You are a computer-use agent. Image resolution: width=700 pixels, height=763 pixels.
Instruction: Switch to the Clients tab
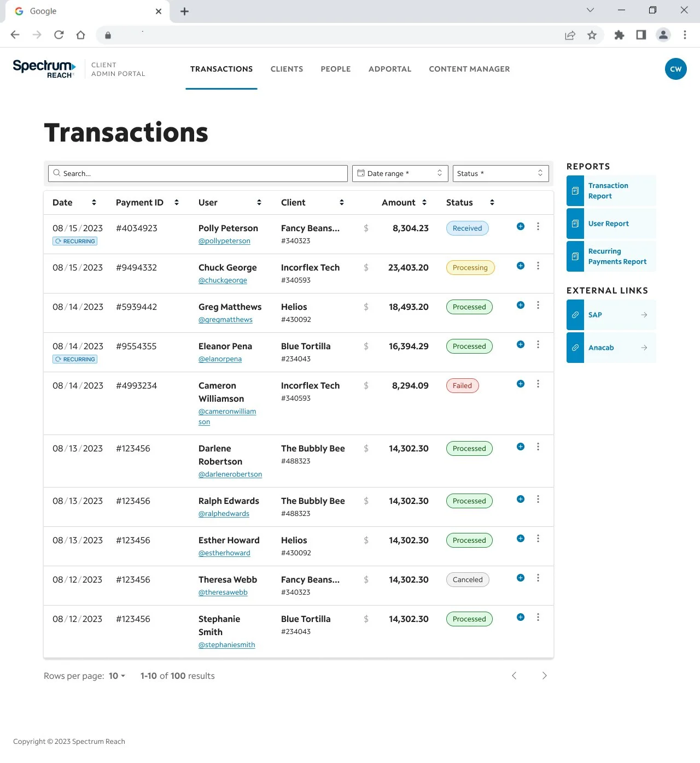pos(287,69)
